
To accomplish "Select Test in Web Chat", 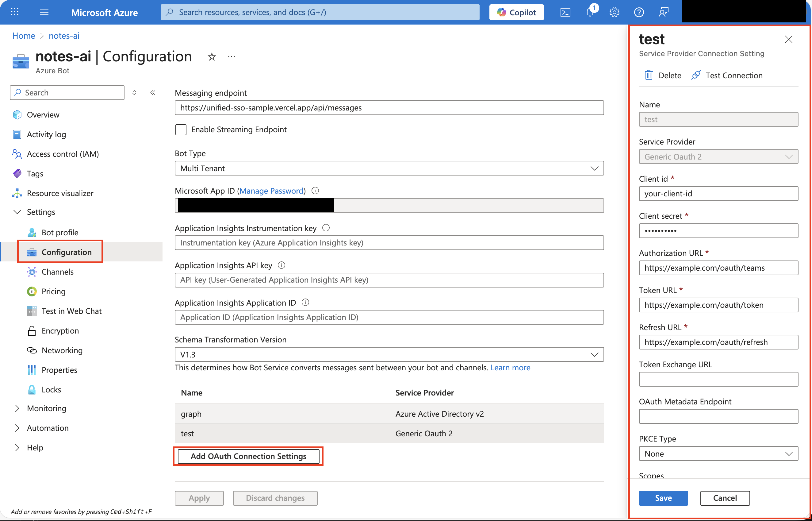I will (x=72, y=311).
